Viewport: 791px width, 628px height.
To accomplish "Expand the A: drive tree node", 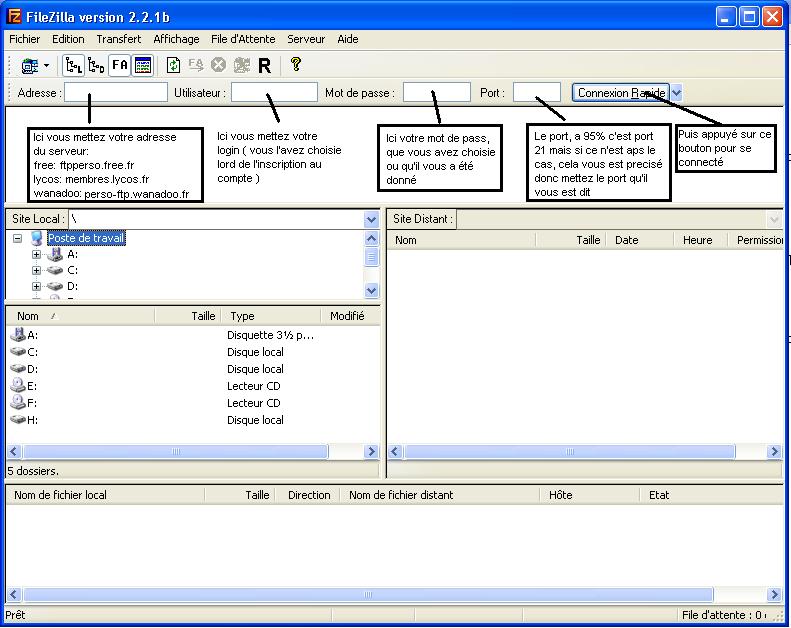I will pos(36,254).
